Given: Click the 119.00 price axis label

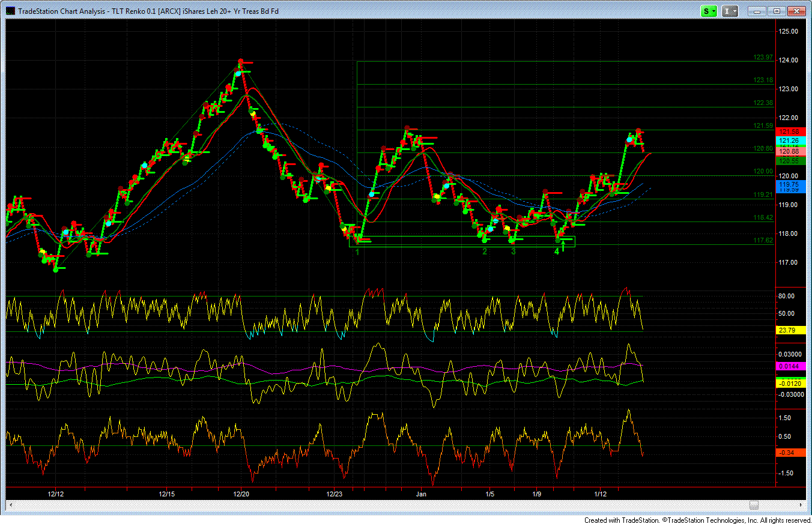Looking at the screenshot, I should [789, 205].
